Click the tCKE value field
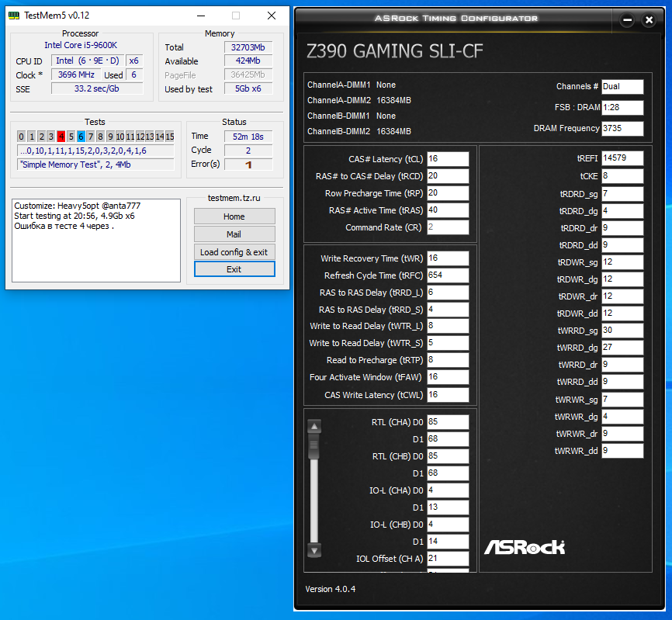672x620 pixels. (622, 176)
